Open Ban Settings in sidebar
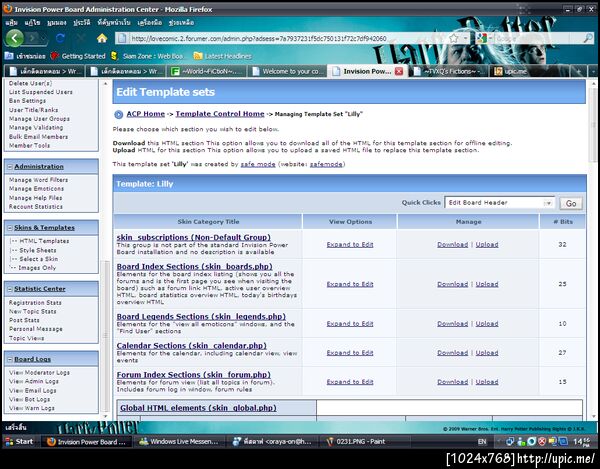The width and height of the screenshot is (600, 469). (x=27, y=101)
